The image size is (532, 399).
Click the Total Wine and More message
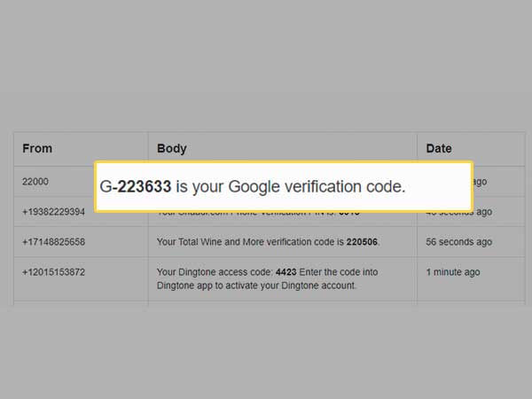268,242
